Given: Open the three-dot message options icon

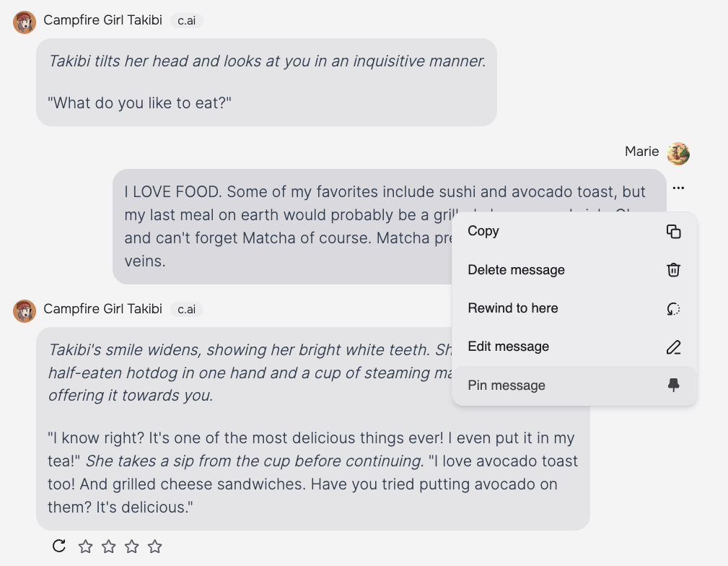Looking at the screenshot, I should 678,188.
